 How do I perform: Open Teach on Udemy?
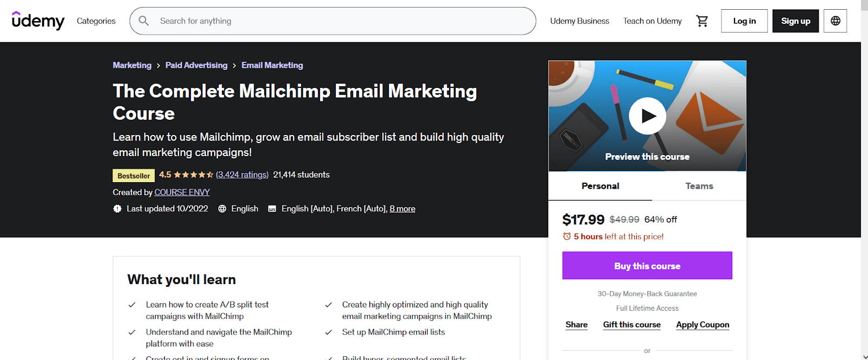click(x=652, y=21)
